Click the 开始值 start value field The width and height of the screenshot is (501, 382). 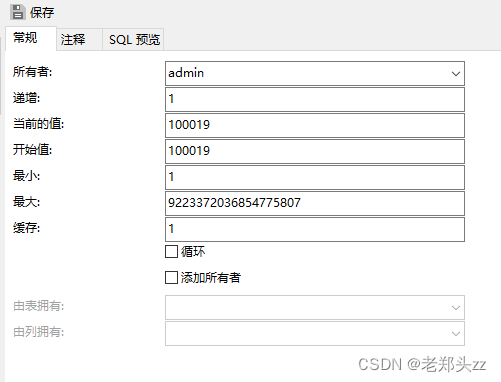tap(315, 151)
